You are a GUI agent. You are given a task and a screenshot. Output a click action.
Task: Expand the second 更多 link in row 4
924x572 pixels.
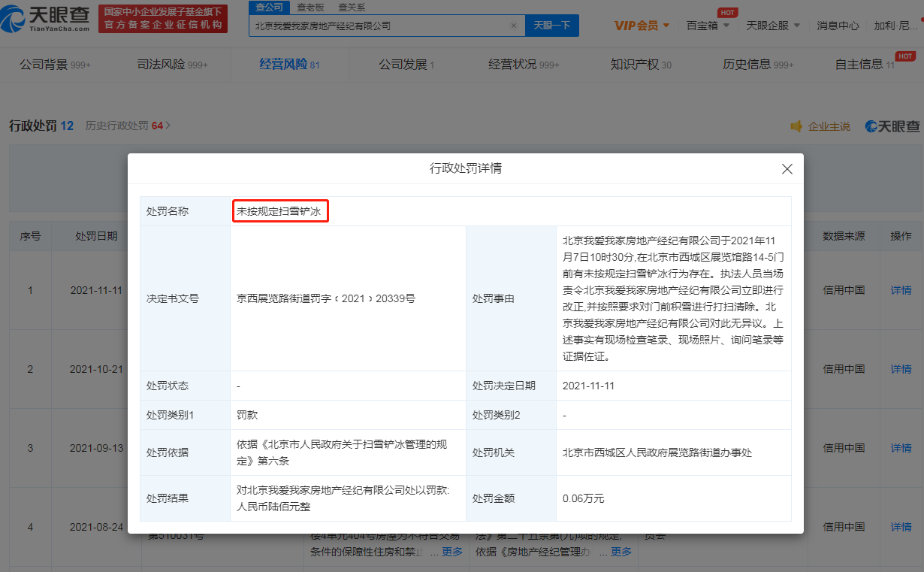(621, 552)
